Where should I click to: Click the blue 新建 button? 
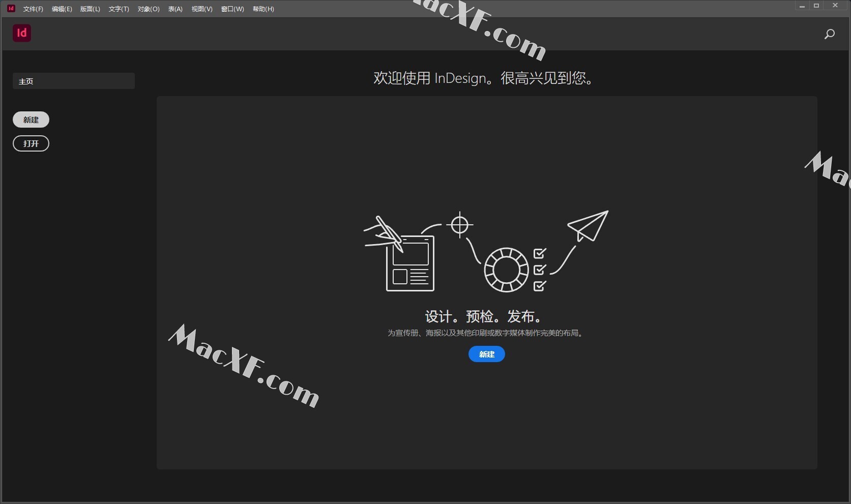point(487,354)
